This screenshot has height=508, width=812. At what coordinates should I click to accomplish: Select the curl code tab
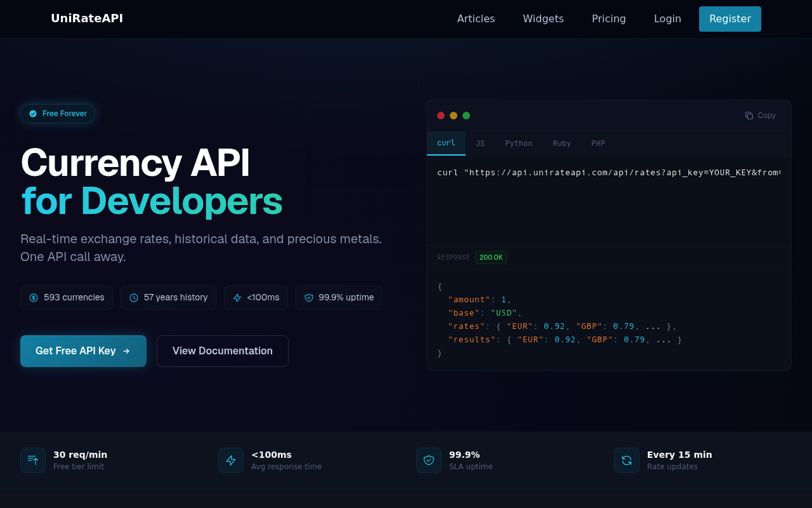click(446, 144)
